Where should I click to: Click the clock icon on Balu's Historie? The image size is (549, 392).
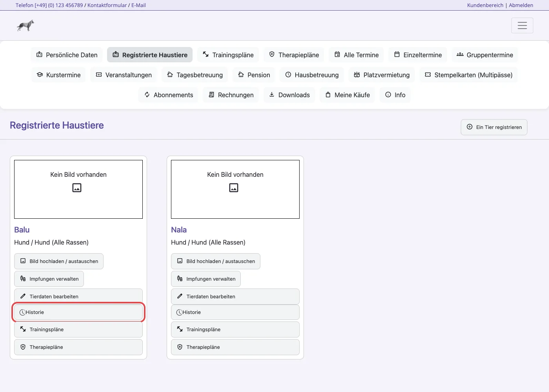23,312
